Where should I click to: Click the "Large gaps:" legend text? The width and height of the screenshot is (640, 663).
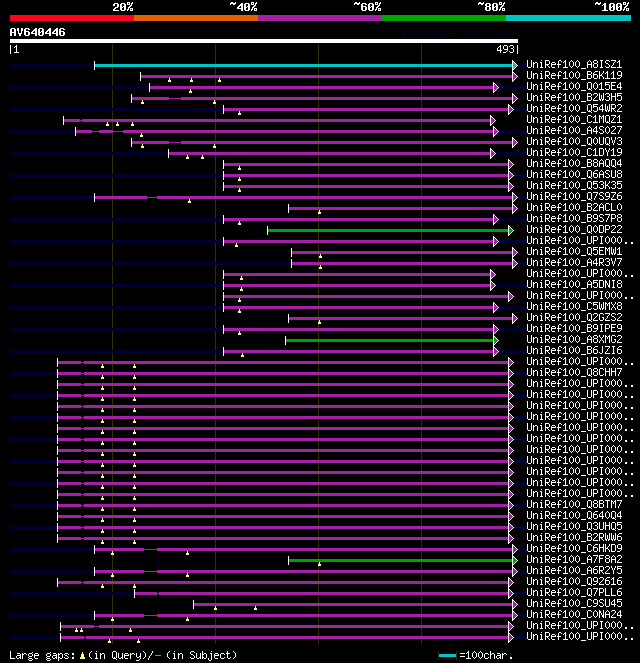click(42, 655)
